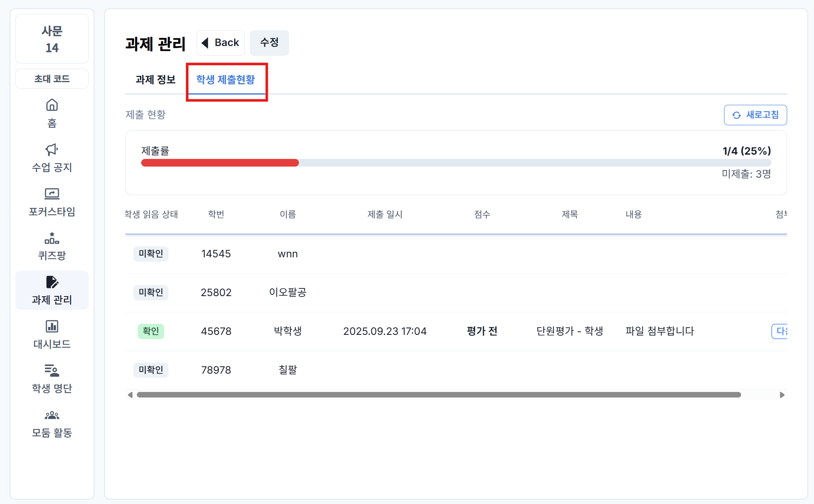Click the red 제출률 progress bar
This screenshot has height=504, width=814.
click(x=220, y=163)
